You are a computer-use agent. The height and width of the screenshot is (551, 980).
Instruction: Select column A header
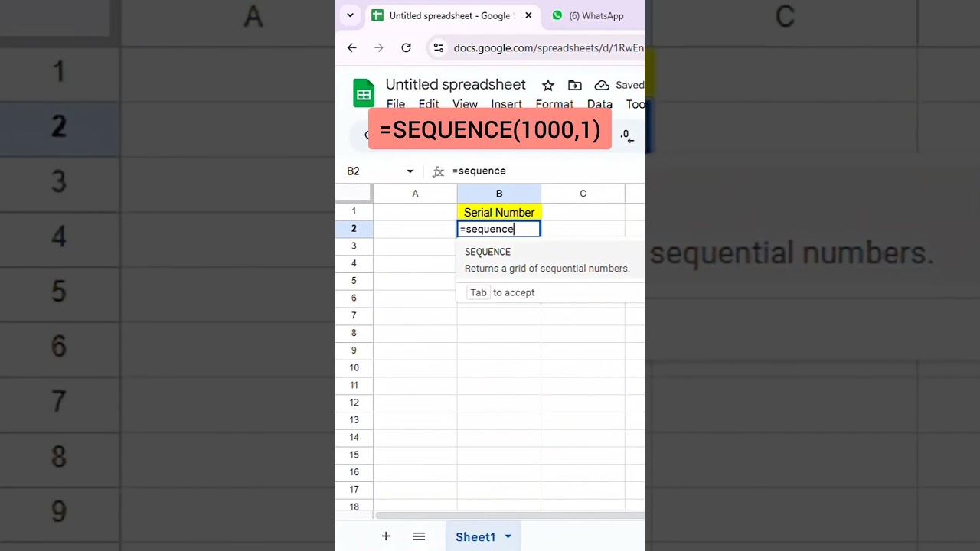415,194
